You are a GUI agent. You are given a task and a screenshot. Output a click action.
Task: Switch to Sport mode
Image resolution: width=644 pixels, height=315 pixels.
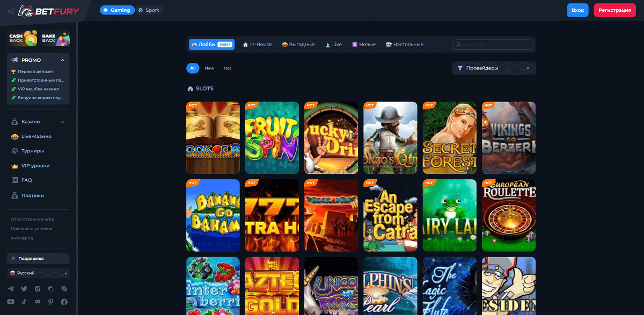pos(149,10)
